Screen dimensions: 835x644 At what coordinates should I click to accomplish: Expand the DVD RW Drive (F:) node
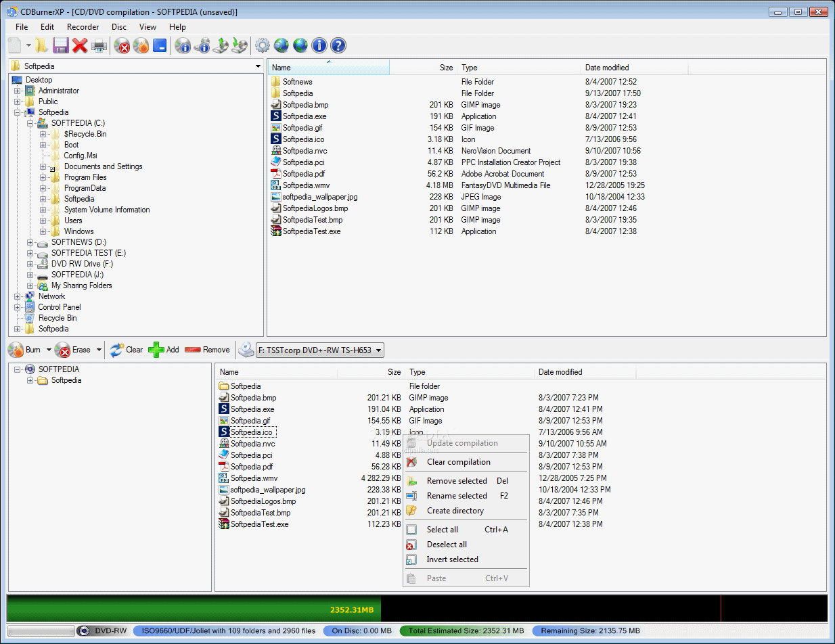[x=30, y=264]
